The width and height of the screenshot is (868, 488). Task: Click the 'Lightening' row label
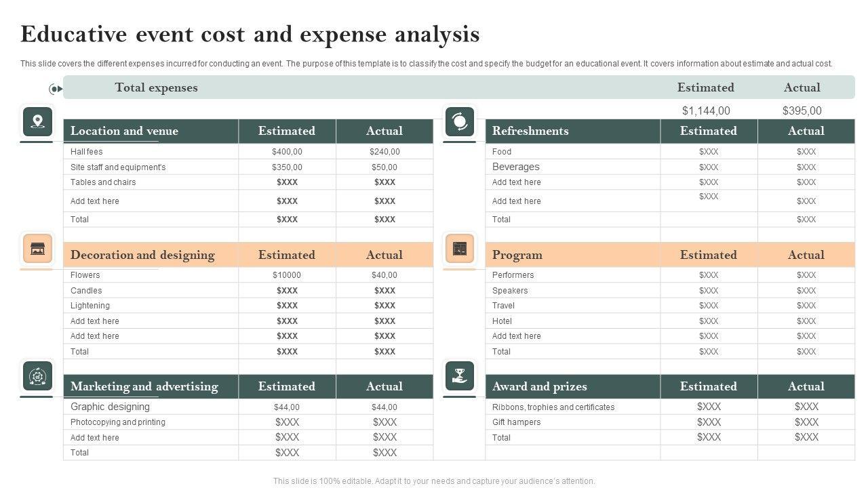pyautogui.click(x=90, y=306)
